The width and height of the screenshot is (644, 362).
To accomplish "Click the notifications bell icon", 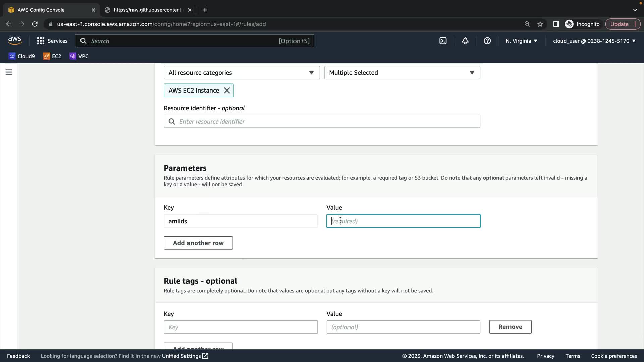I will (465, 41).
